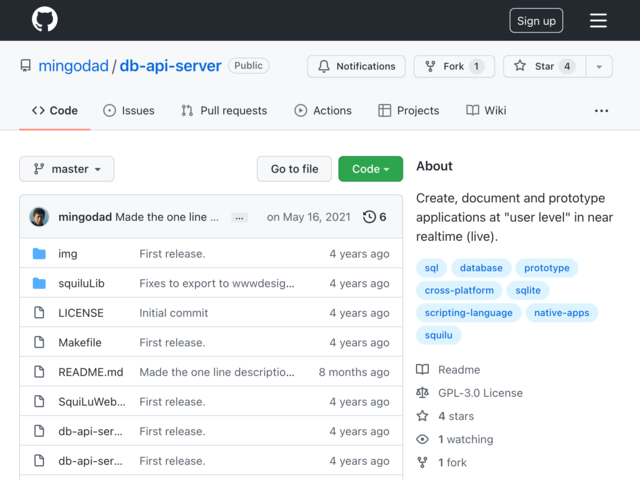Fork the repository
This screenshot has width=640, height=480.
(454, 66)
